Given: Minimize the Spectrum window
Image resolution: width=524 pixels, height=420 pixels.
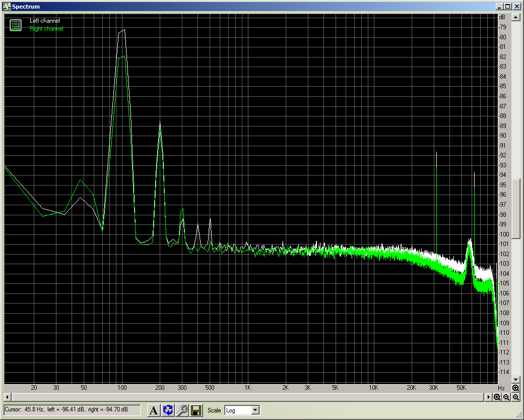Looking at the screenshot, I should pos(500,7).
